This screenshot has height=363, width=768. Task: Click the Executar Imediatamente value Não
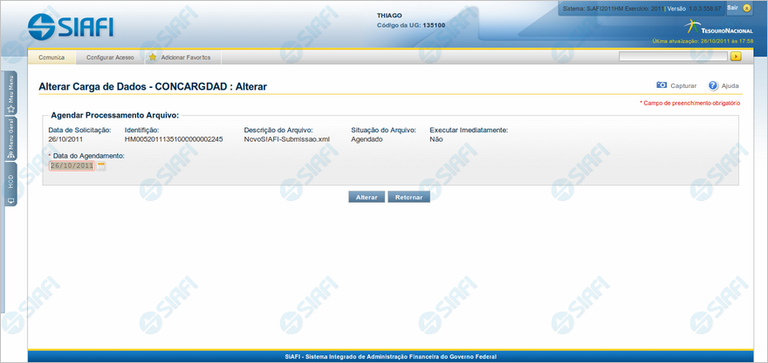[436, 140]
